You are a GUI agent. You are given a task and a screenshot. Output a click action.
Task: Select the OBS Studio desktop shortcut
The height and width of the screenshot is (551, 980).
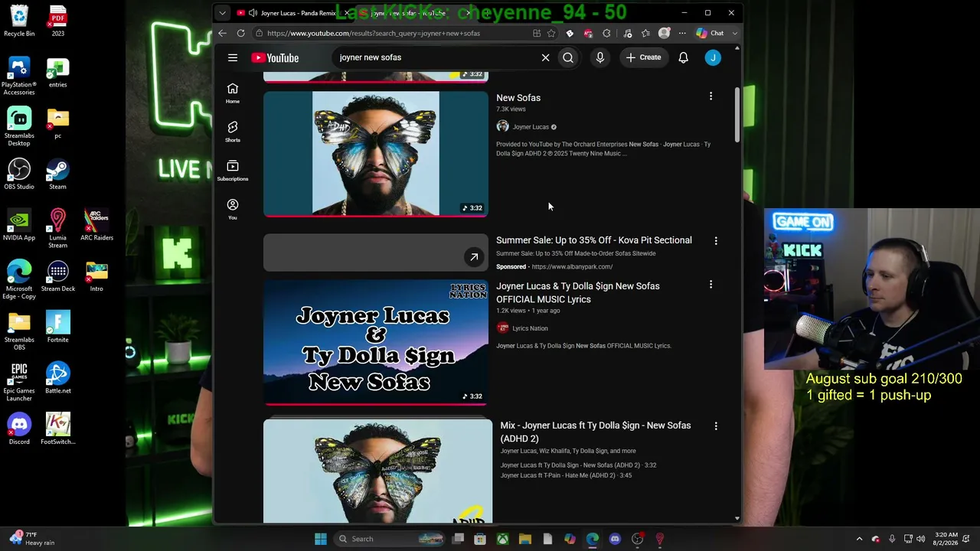point(19,174)
